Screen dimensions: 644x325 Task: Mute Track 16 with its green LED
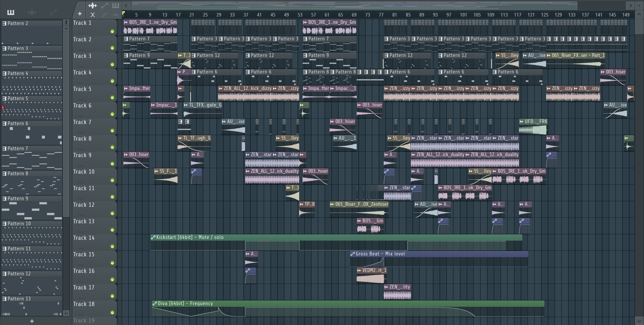click(112, 280)
